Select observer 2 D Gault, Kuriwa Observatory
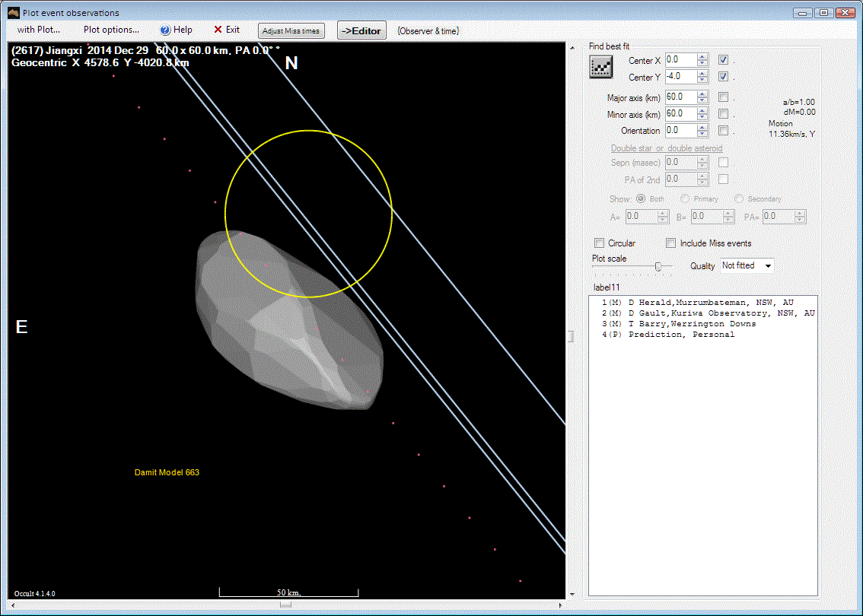 coord(708,313)
